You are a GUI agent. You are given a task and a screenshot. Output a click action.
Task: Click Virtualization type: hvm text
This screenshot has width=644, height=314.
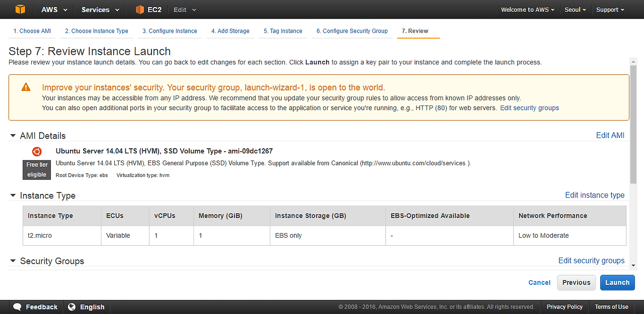pos(143,175)
